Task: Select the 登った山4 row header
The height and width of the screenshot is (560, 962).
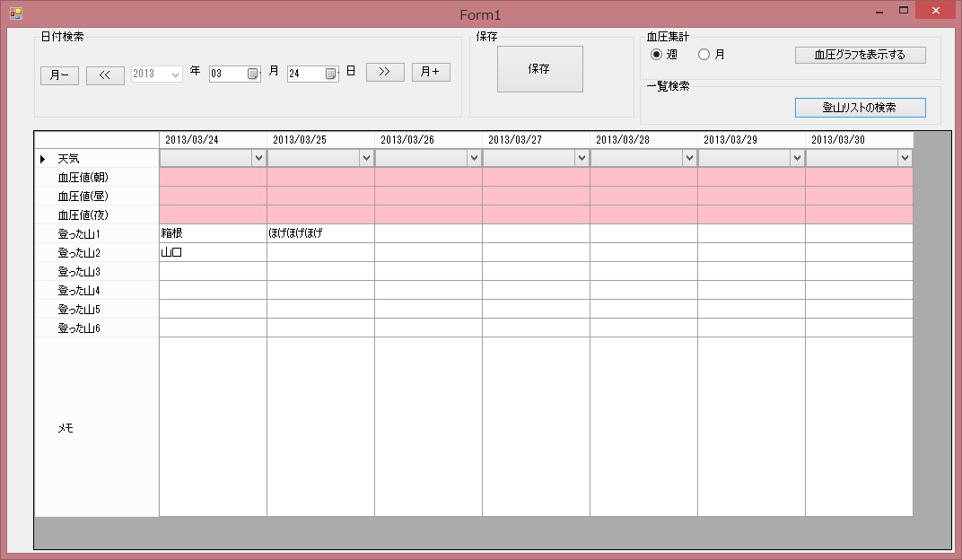Action: 97,291
